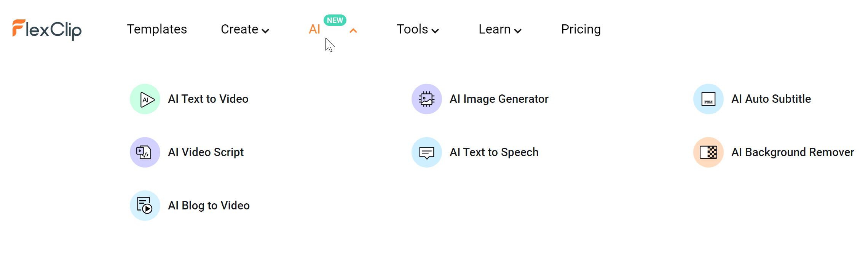Click the AI Blog to Video icon
The width and height of the screenshot is (868, 257).
[145, 206]
